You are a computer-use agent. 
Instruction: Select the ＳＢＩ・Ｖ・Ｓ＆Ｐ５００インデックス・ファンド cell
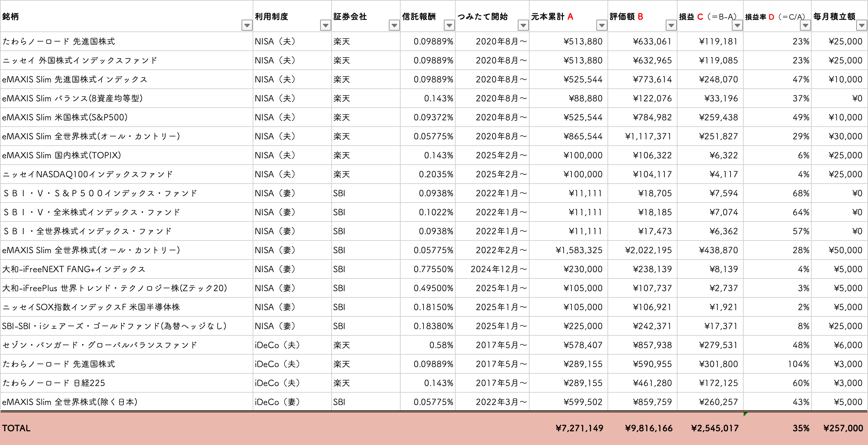click(x=126, y=193)
